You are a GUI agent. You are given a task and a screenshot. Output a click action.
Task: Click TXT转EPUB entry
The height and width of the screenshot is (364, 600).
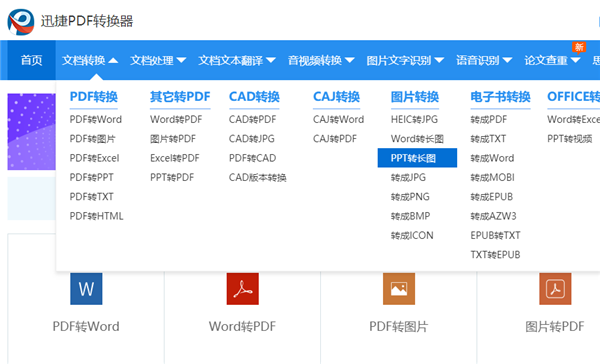click(x=496, y=255)
